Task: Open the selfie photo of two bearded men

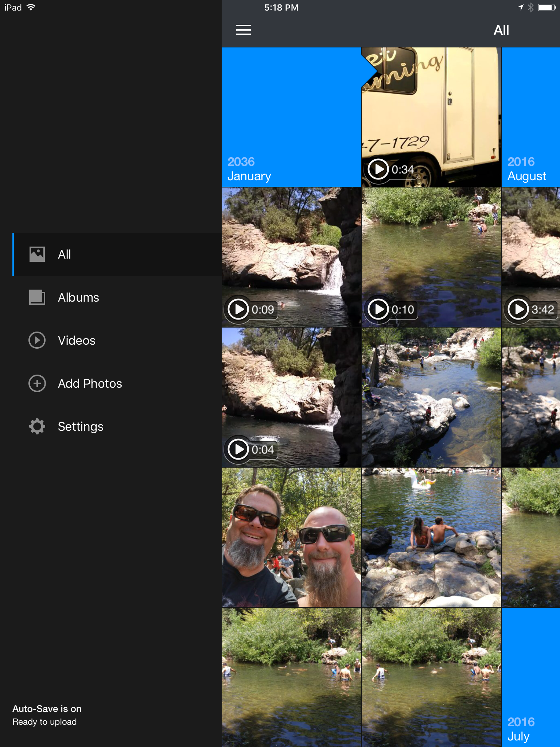Action: pos(291,537)
